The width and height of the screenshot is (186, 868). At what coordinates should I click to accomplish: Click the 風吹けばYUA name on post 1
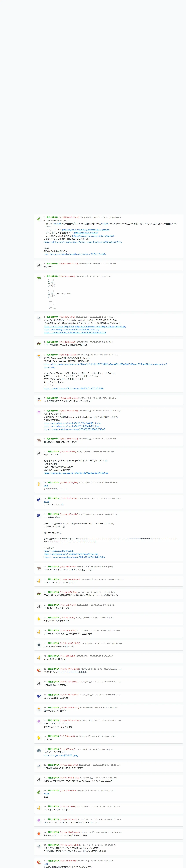(52, 217)
